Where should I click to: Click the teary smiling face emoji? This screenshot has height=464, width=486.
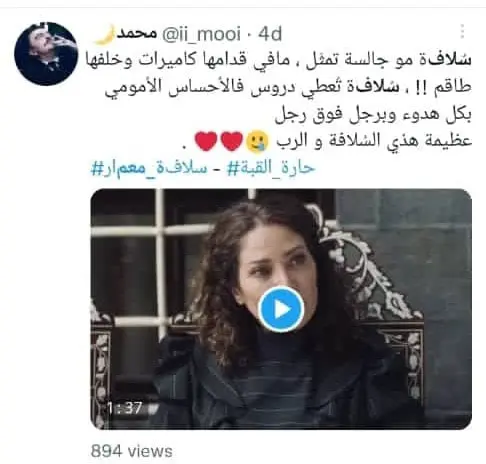(x=257, y=141)
